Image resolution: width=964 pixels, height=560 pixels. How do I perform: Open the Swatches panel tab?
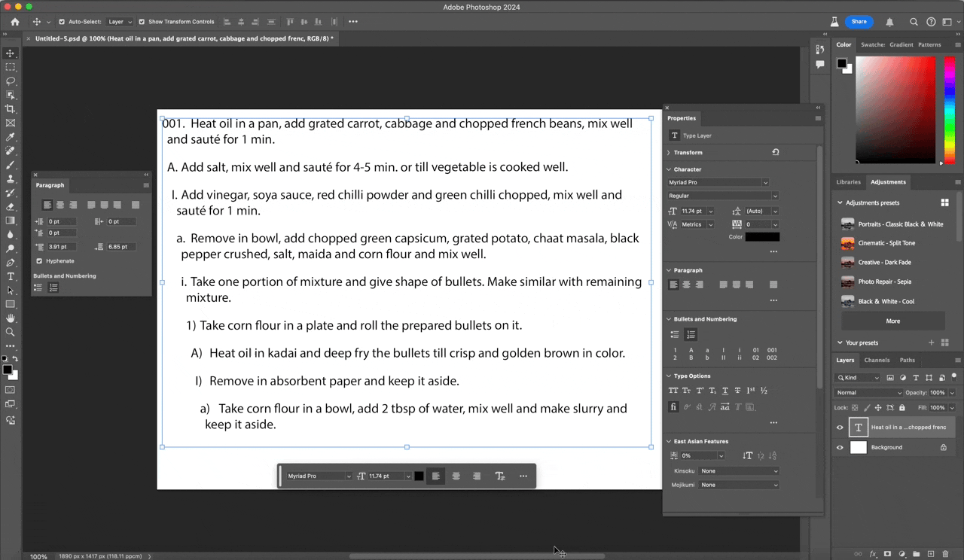tap(874, 44)
